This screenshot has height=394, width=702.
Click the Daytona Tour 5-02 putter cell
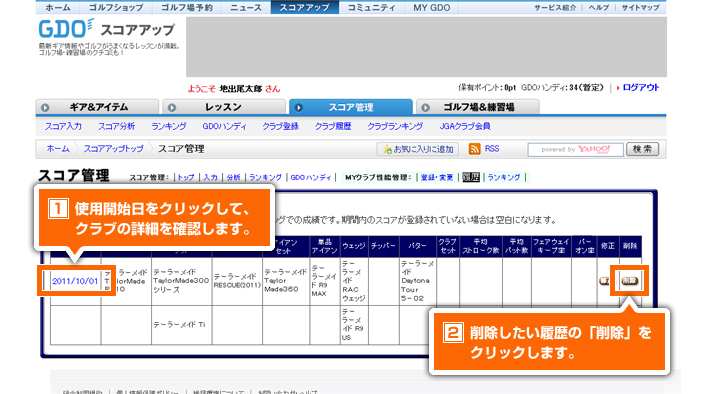[x=418, y=281]
